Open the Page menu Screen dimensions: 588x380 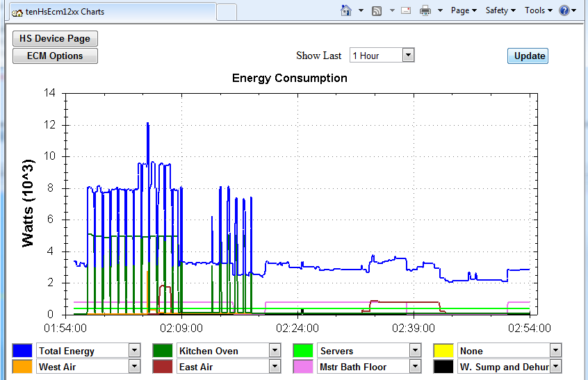464,10
